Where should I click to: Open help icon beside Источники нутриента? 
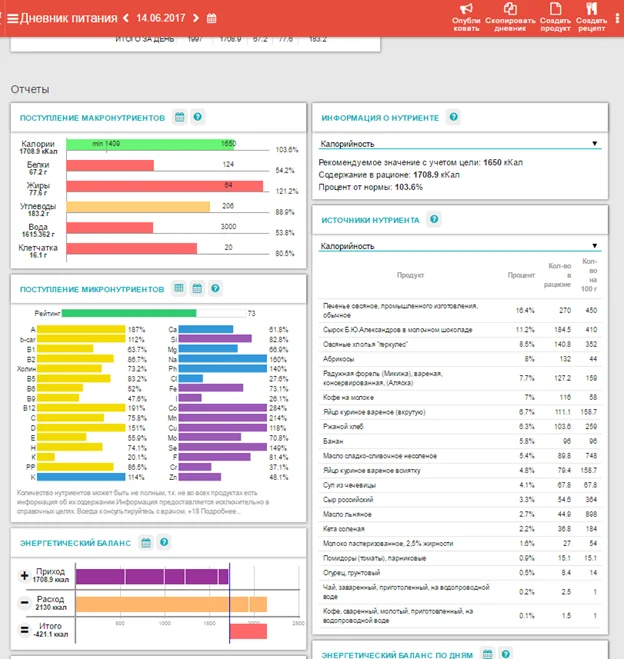[434, 219]
